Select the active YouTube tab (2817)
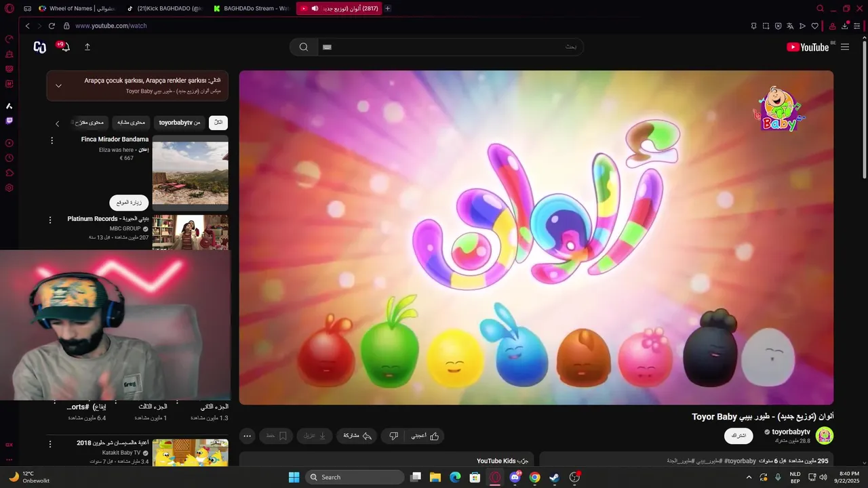868x488 pixels. coord(339,9)
